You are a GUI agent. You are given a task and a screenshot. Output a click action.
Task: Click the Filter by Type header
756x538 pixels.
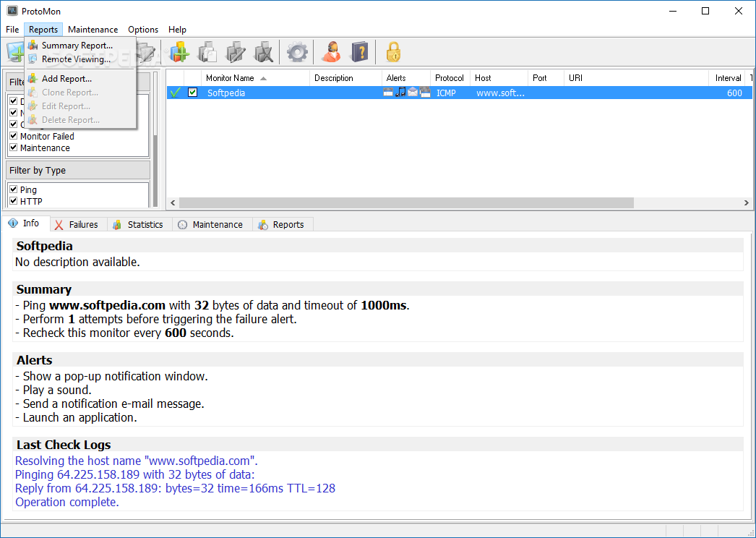coord(78,171)
